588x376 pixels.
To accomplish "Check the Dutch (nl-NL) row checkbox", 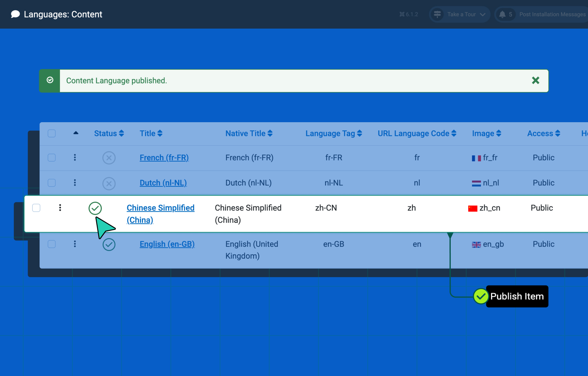I will click(x=52, y=183).
